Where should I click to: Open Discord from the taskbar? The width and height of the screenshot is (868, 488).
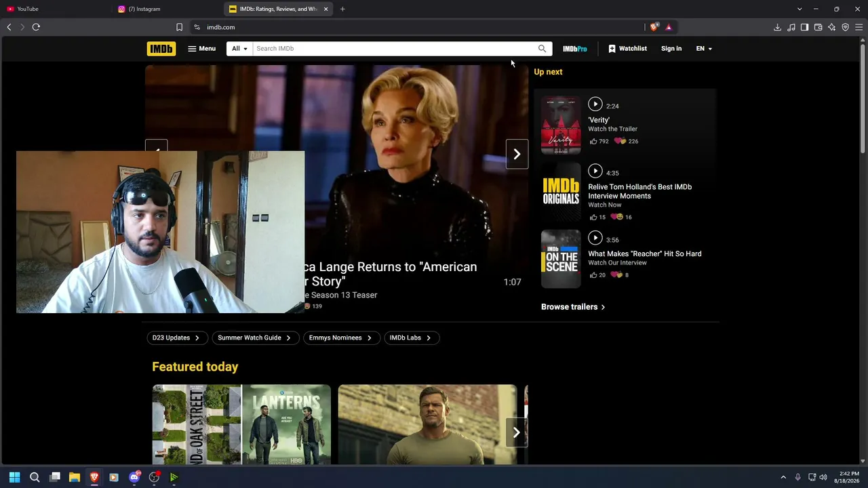(x=134, y=477)
